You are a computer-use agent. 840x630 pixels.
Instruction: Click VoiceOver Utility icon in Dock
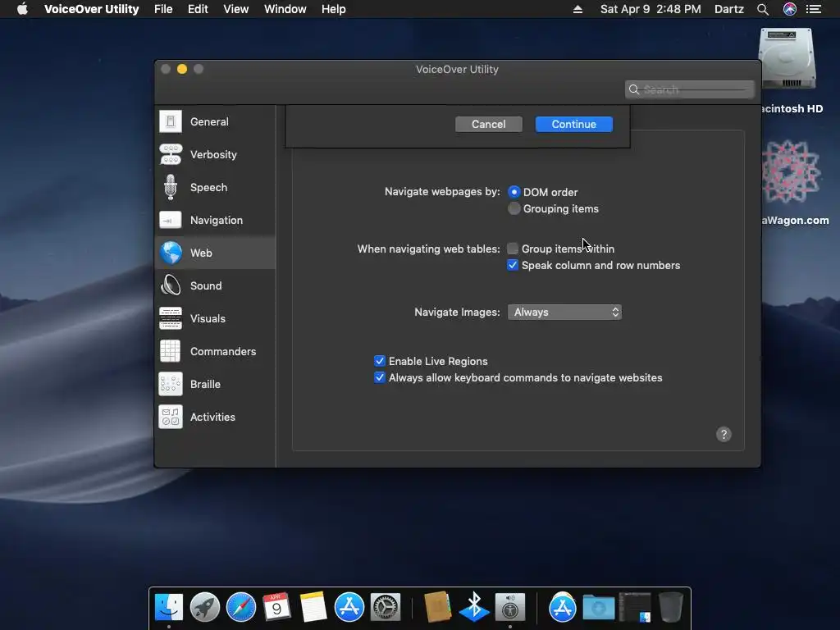click(510, 608)
